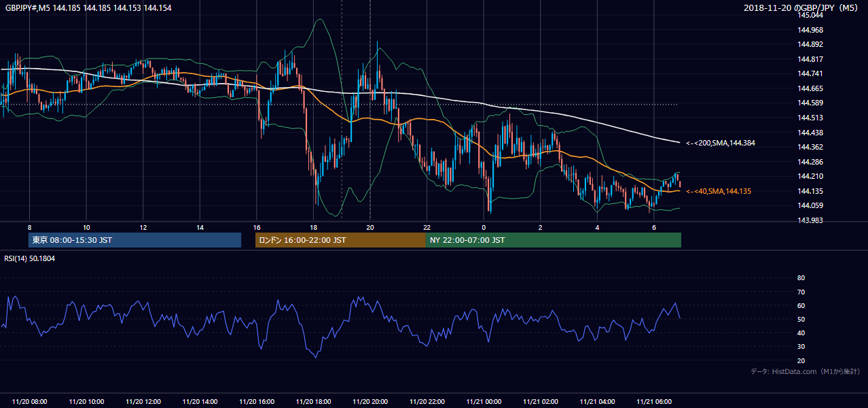868x408 pixels.
Task: Click hour label 14 under price chart
Action: [x=200, y=227]
